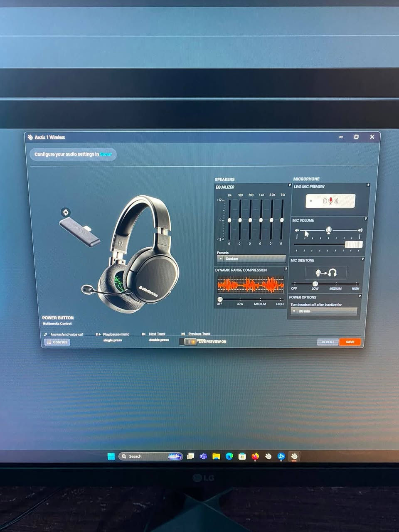
Task: Open Power Options help question mark
Action: click(360, 296)
